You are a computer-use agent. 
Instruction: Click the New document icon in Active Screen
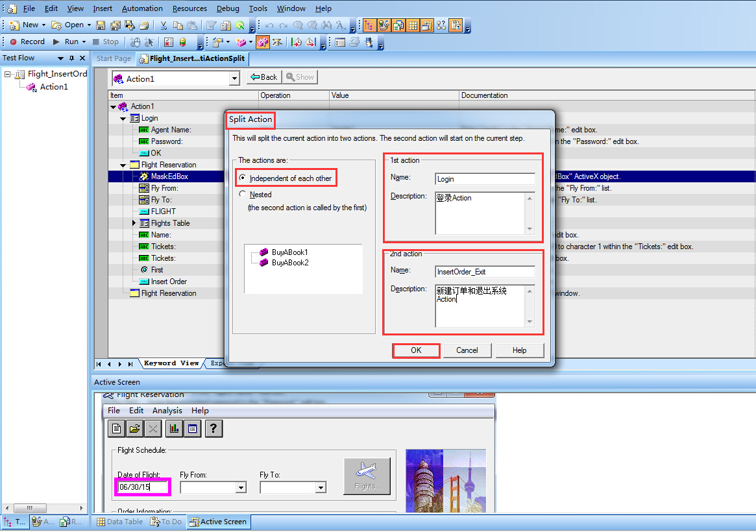[x=117, y=428]
